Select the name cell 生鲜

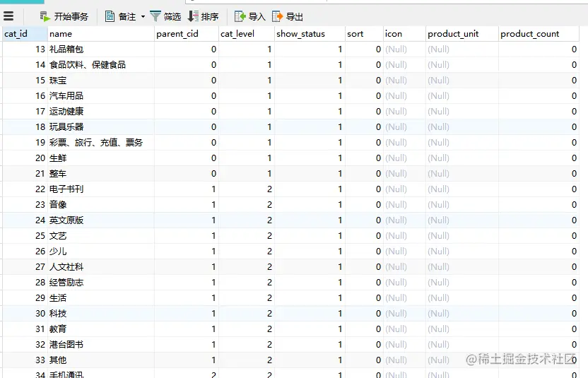(101, 158)
